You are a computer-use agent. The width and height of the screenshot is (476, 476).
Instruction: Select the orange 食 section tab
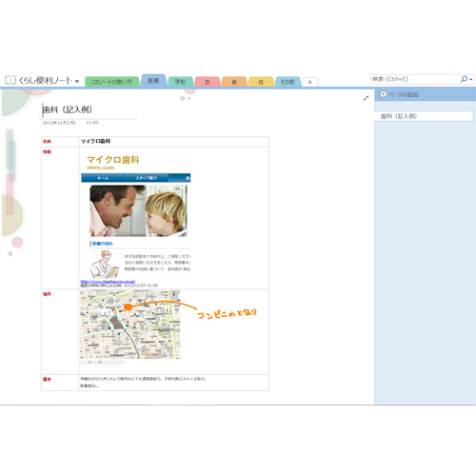coord(234,82)
